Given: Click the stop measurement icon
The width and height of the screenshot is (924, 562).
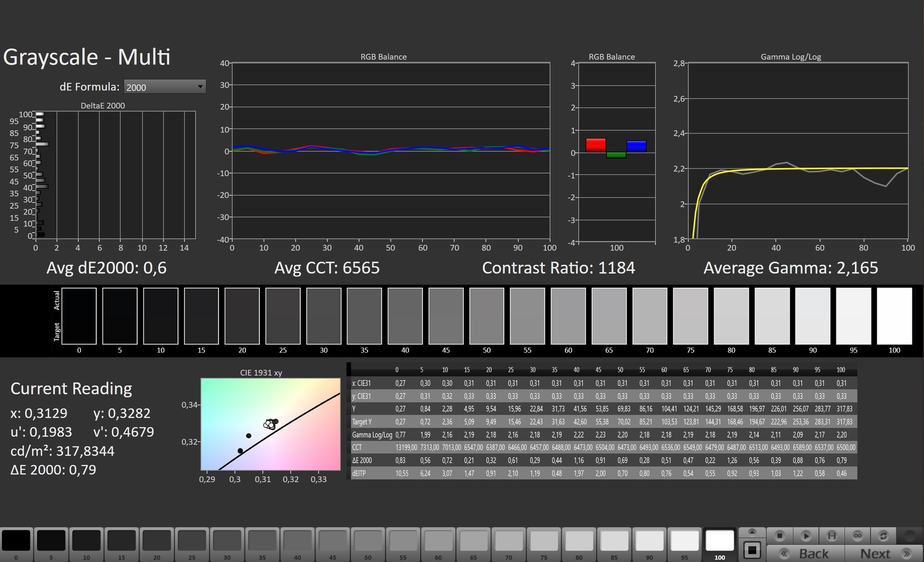Looking at the screenshot, I should [780, 536].
